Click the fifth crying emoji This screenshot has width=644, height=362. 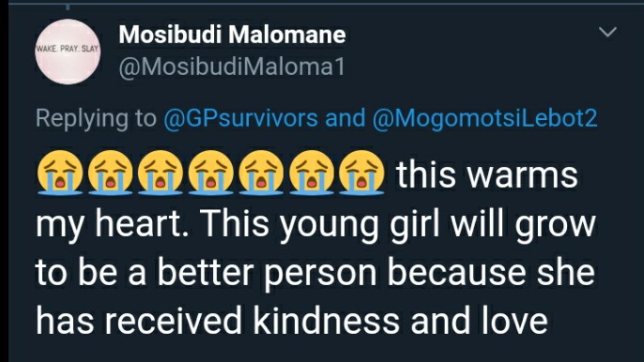tap(261, 173)
